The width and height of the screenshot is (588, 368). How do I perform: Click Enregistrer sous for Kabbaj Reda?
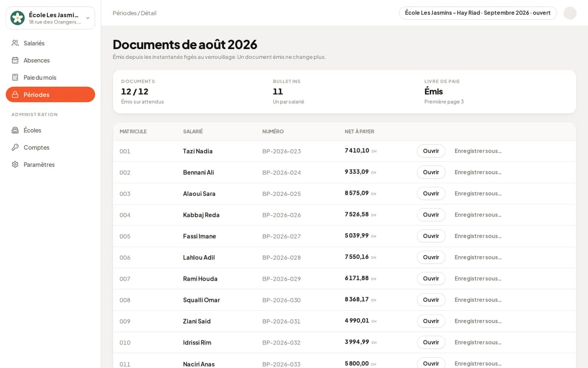(x=478, y=215)
